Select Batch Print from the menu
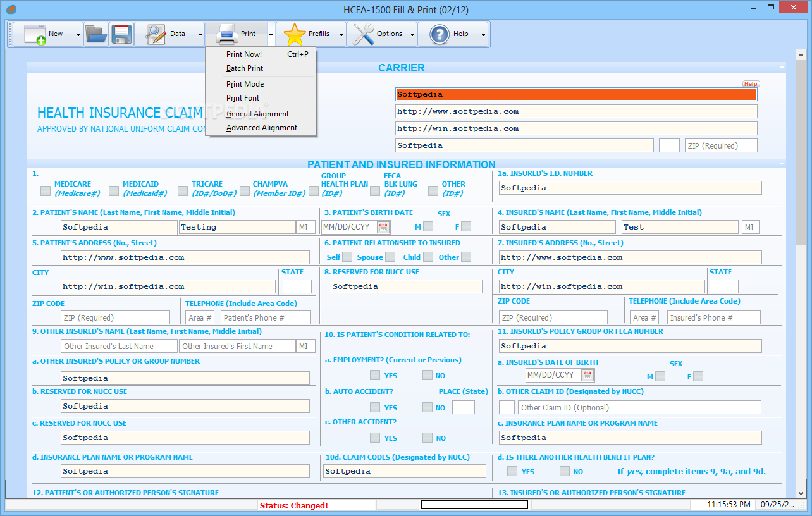 [261, 68]
